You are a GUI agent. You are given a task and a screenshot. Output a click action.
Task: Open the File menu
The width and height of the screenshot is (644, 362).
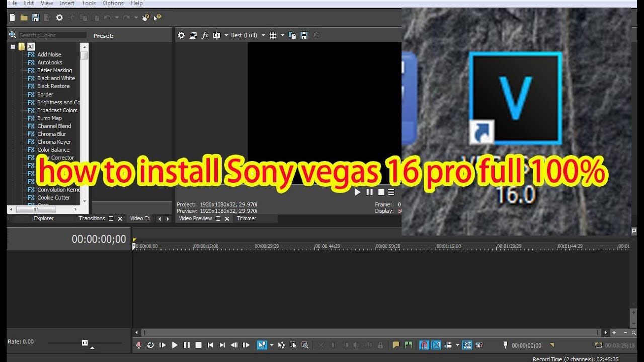13,3
